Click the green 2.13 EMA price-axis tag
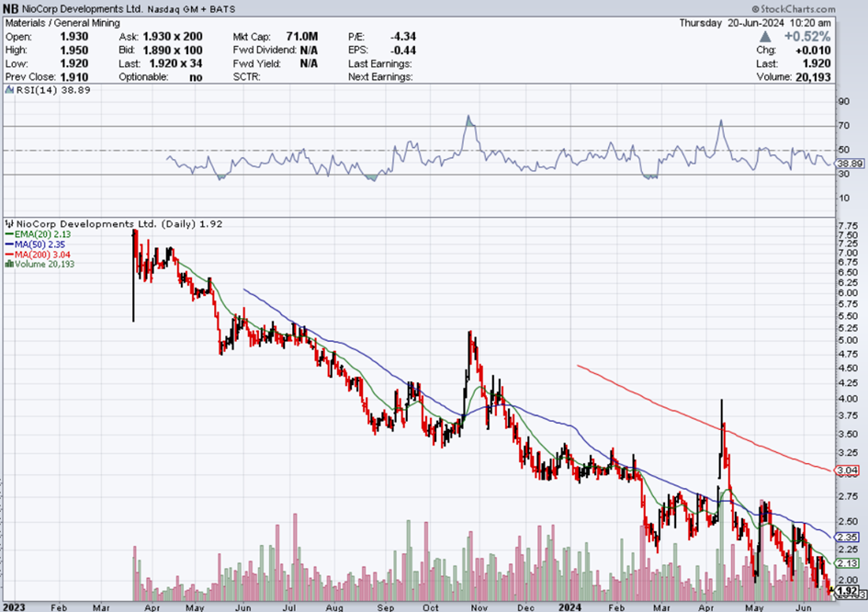This screenshot has width=868, height=612. [847, 563]
